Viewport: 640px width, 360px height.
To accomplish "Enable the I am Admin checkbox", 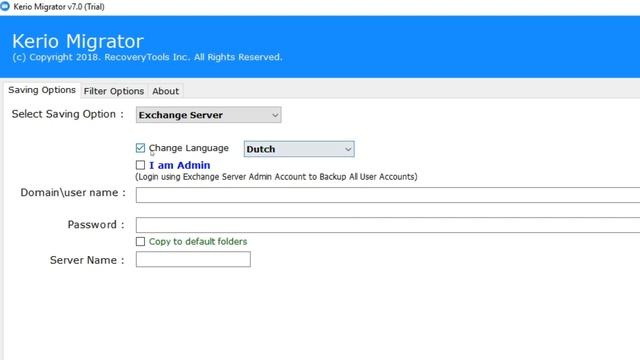I will click(x=140, y=165).
